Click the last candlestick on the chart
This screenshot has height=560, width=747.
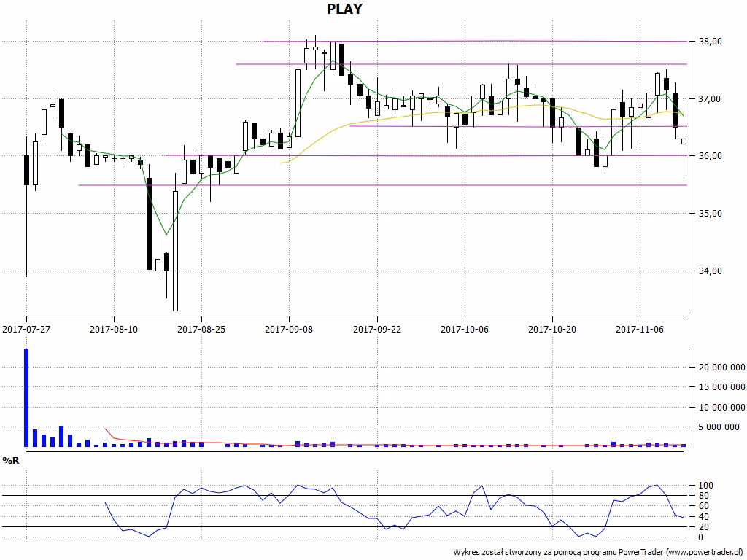pyautogui.click(x=684, y=141)
